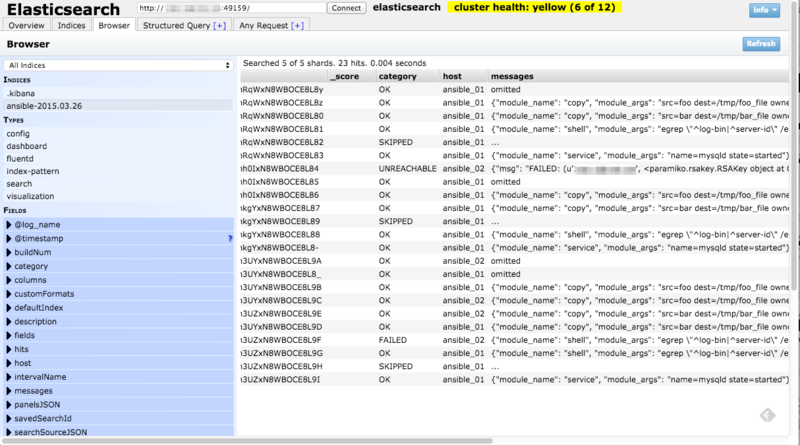Sort by the _score column header
The width and height of the screenshot is (800, 445).
[x=351, y=76]
